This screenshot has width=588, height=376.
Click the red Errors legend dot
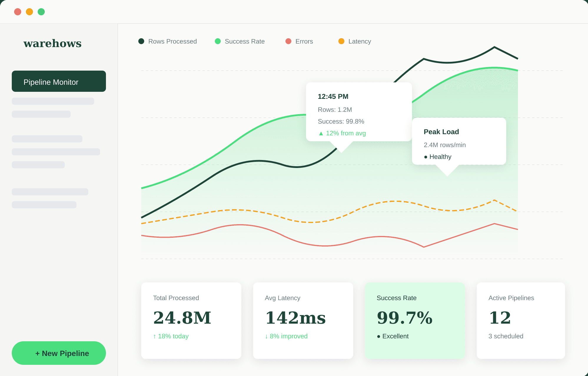click(288, 41)
